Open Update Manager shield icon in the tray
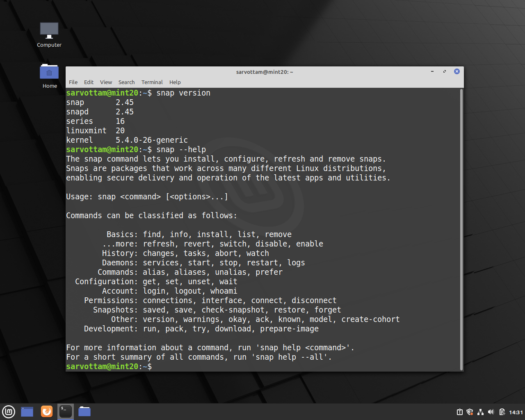This screenshot has width=525, height=420. (470, 411)
